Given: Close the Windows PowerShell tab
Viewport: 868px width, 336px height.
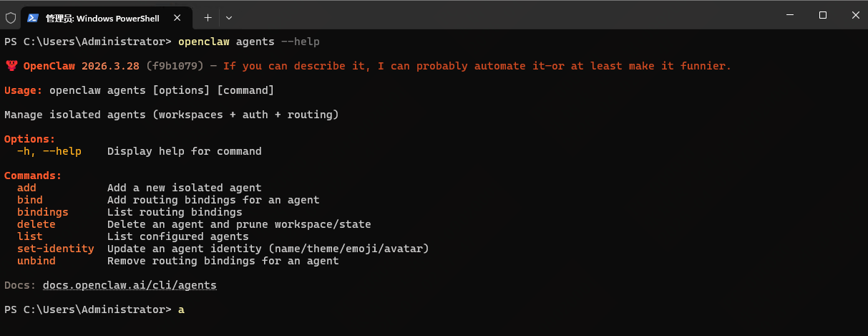Looking at the screenshot, I should [178, 17].
